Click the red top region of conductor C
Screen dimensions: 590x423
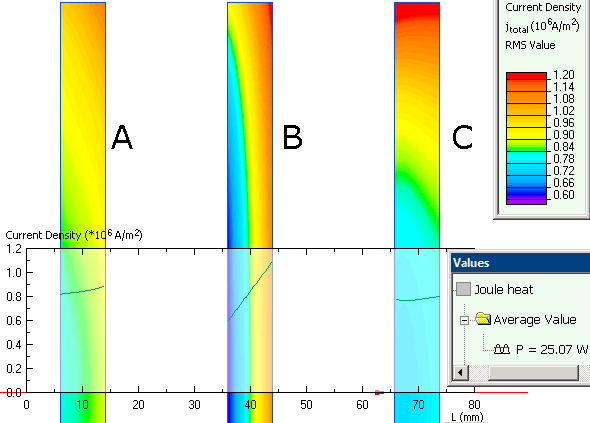417,11
